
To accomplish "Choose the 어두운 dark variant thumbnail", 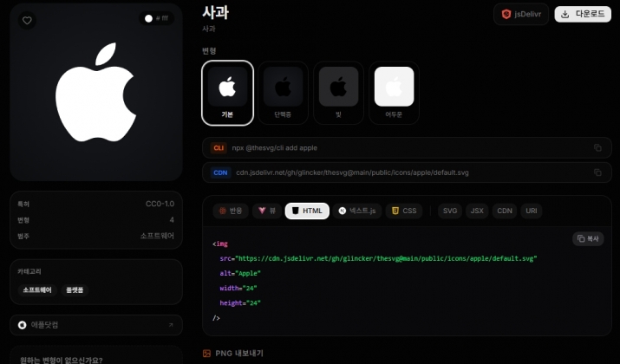I will (x=394, y=93).
